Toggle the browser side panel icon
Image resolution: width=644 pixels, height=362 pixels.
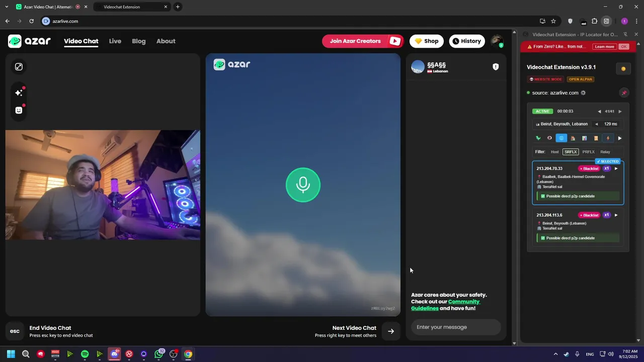(607, 21)
